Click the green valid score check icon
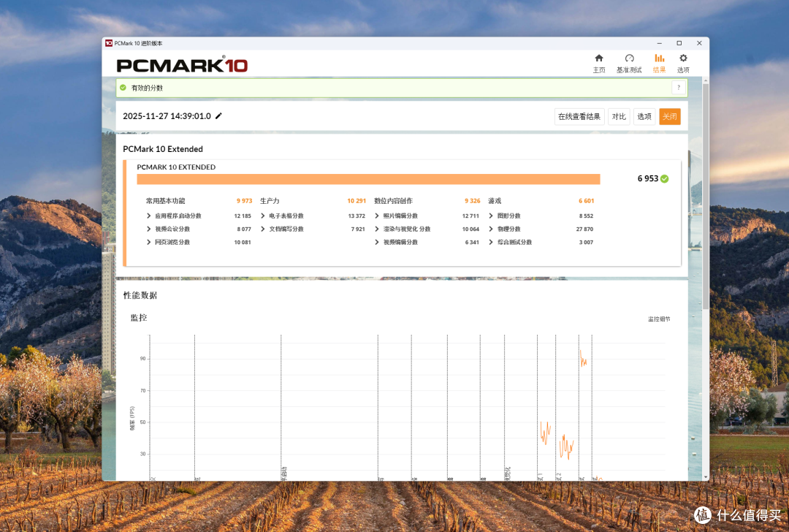Screen dimensions: 789x532 tap(123, 88)
